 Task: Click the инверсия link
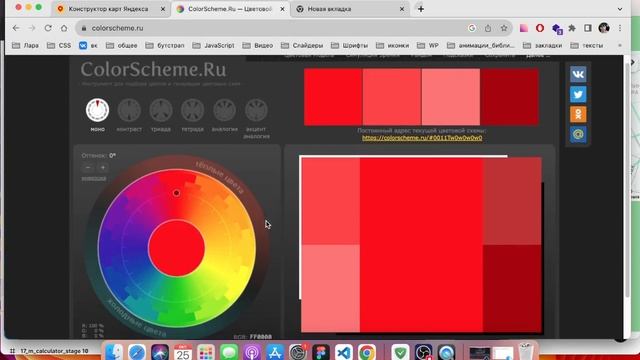pyautogui.click(x=94, y=178)
